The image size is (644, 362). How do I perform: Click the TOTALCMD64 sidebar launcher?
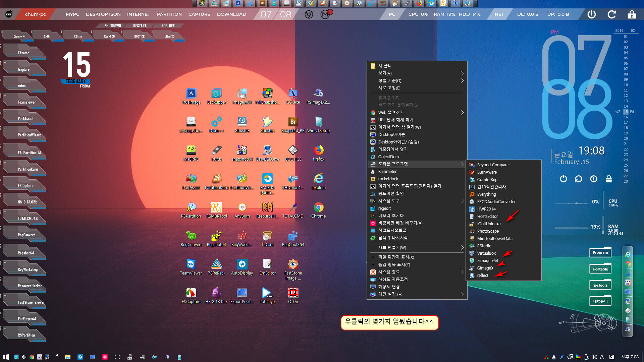tap(24, 218)
